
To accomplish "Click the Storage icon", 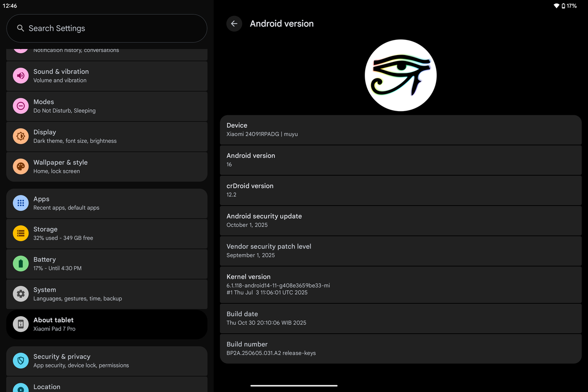I will pos(21,233).
